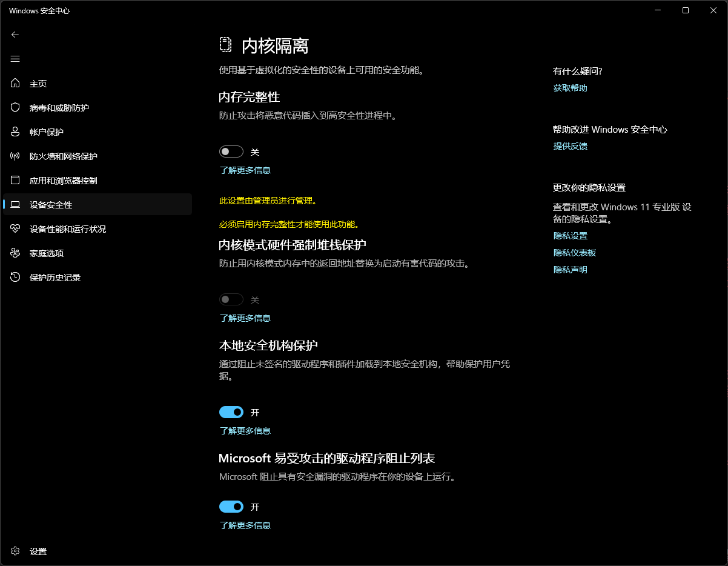Disable 本地安全机构保护
Image resolution: width=728 pixels, height=566 pixels.
point(231,412)
